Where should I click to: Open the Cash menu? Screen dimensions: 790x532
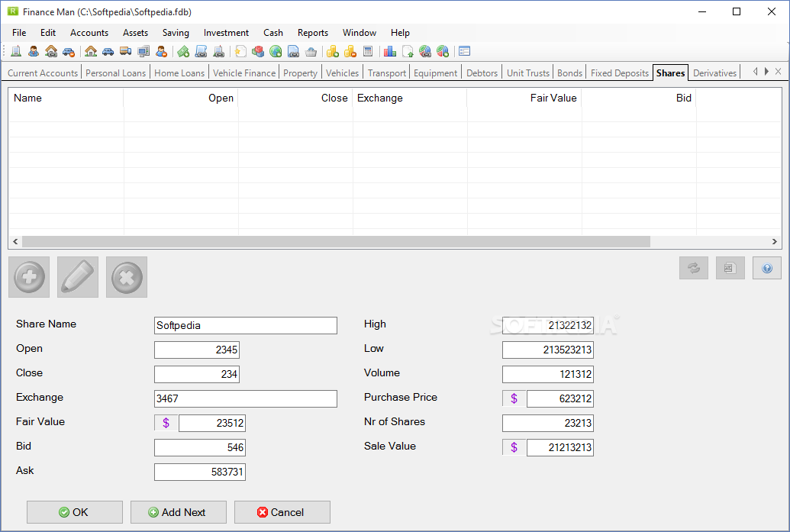click(x=273, y=33)
